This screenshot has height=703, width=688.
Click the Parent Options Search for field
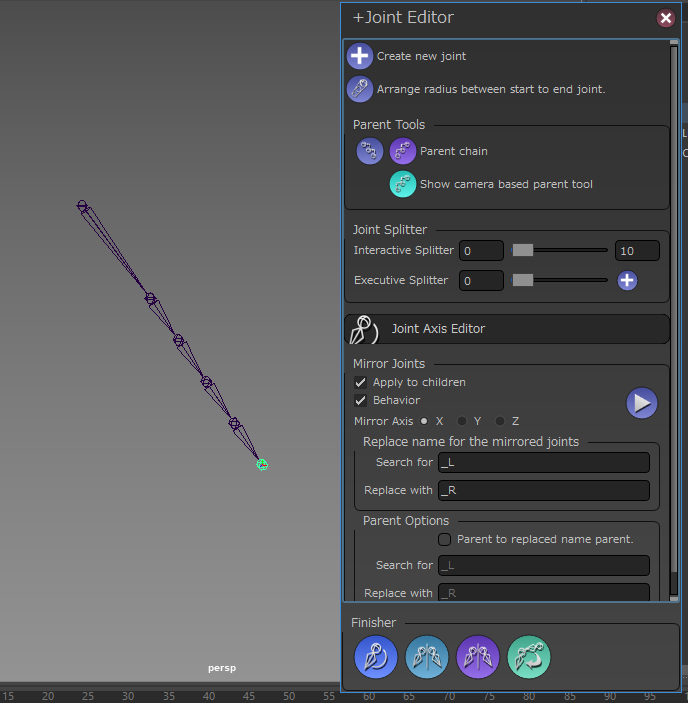point(544,565)
